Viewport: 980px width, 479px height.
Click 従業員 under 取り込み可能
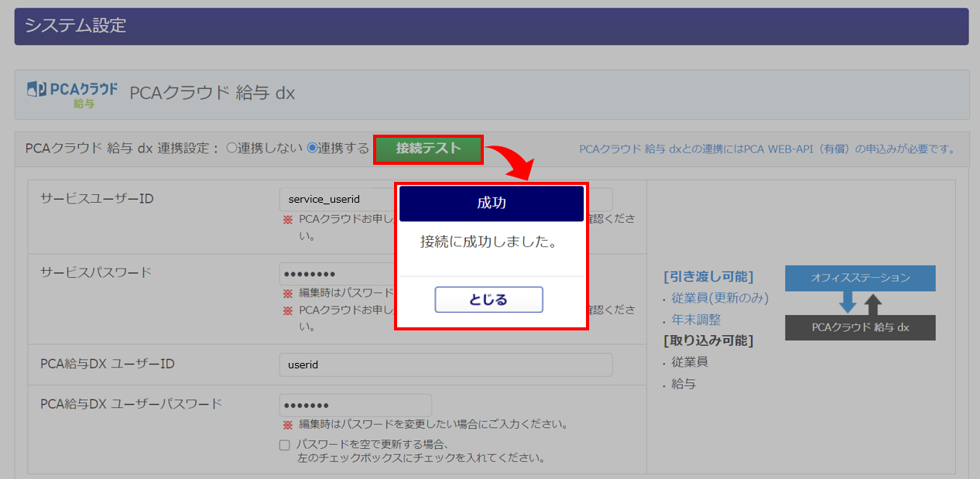tap(690, 361)
